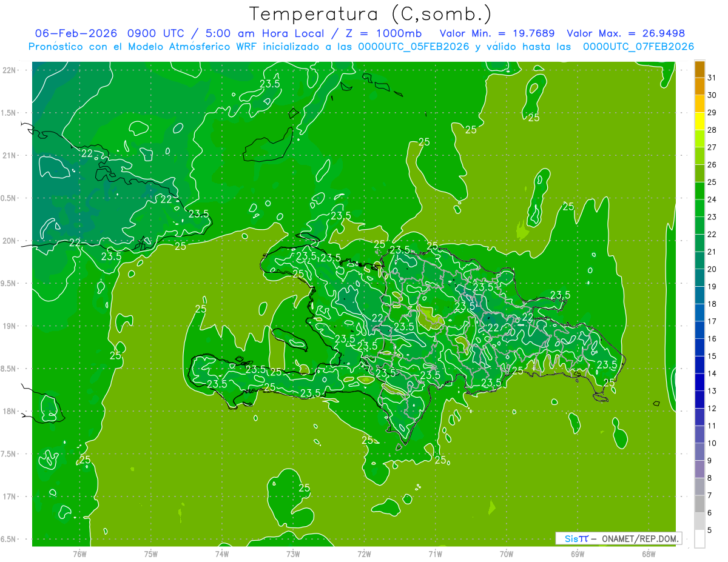This screenshot has height=562, width=728.
Task: Click the '8.5N' latitude axis label
Action: 8,369
